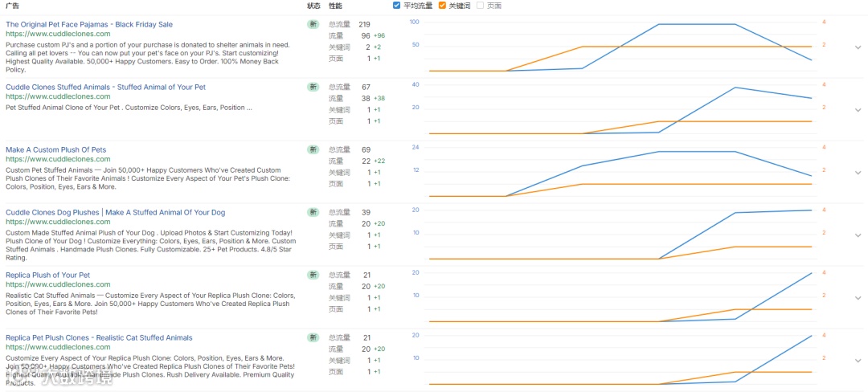The height and width of the screenshot is (392, 868).
Task: Click the 新 badge on Make A Custom Plush row
Action: tap(313, 149)
